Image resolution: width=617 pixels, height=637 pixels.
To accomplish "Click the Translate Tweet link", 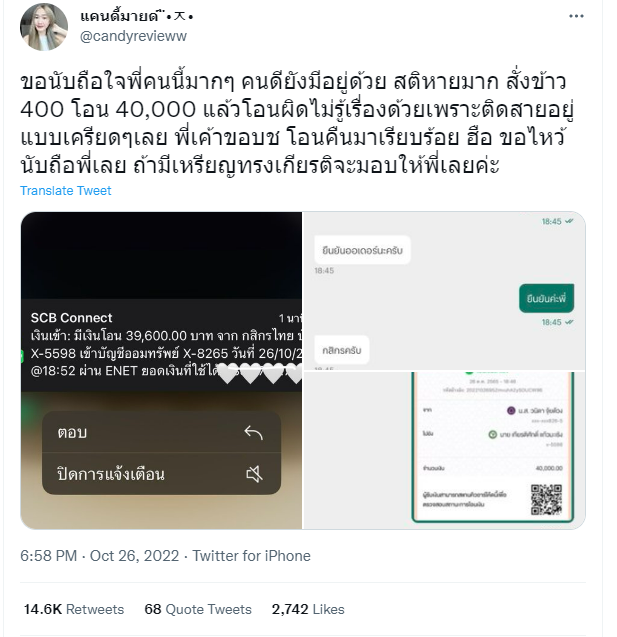I will 65,191.
